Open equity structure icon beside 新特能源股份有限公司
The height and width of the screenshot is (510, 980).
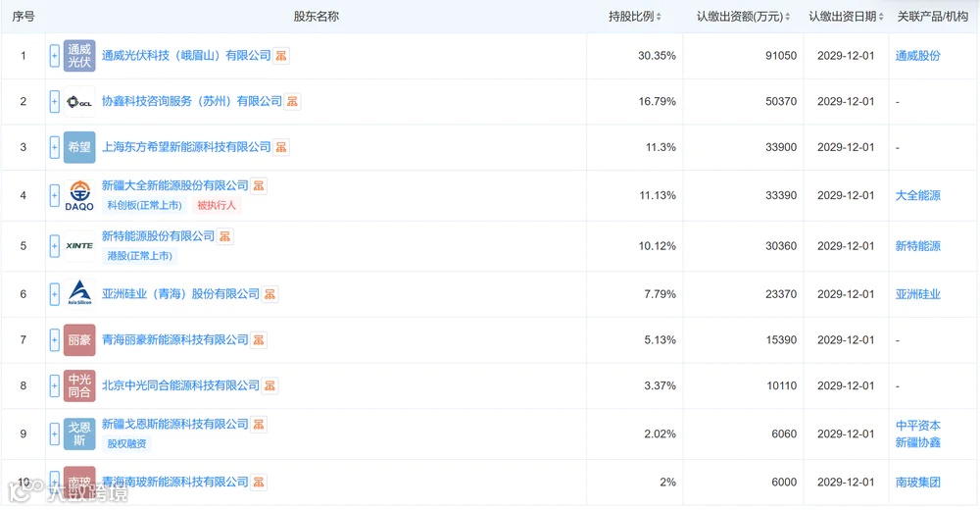(225, 236)
